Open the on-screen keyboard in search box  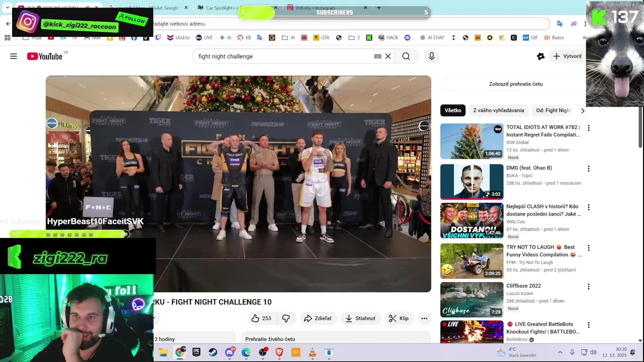378,56
